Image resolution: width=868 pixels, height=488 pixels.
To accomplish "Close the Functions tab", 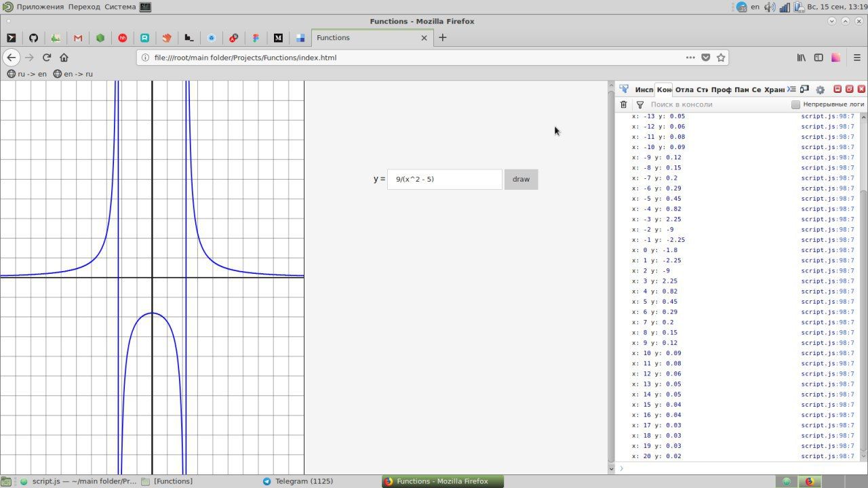I will pyautogui.click(x=425, y=38).
